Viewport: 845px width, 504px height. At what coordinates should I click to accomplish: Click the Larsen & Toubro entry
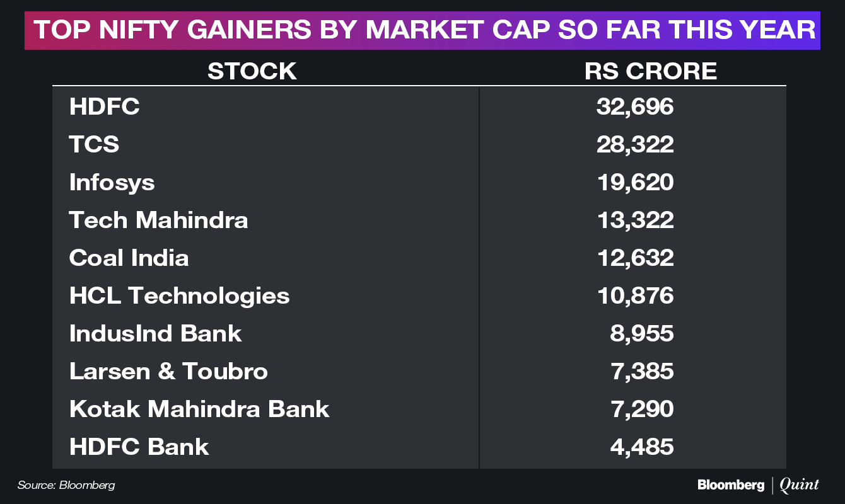169,371
